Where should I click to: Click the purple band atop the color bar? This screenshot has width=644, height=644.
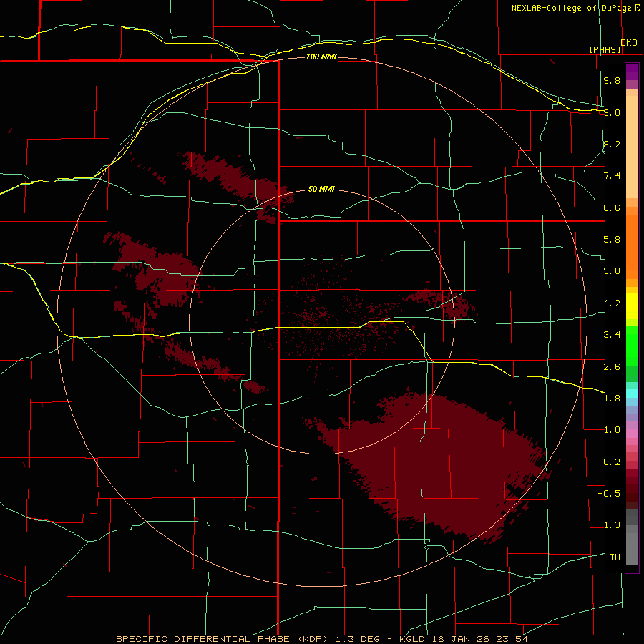point(632,72)
